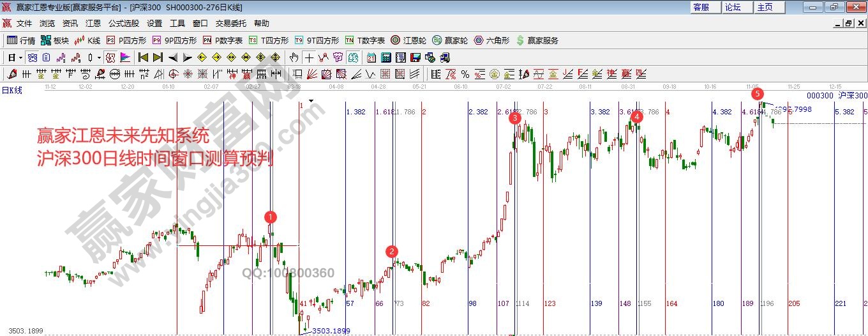Screen dimensions: 868x336
Task: Click the calculator icon in toolbar
Action: coord(385,57)
